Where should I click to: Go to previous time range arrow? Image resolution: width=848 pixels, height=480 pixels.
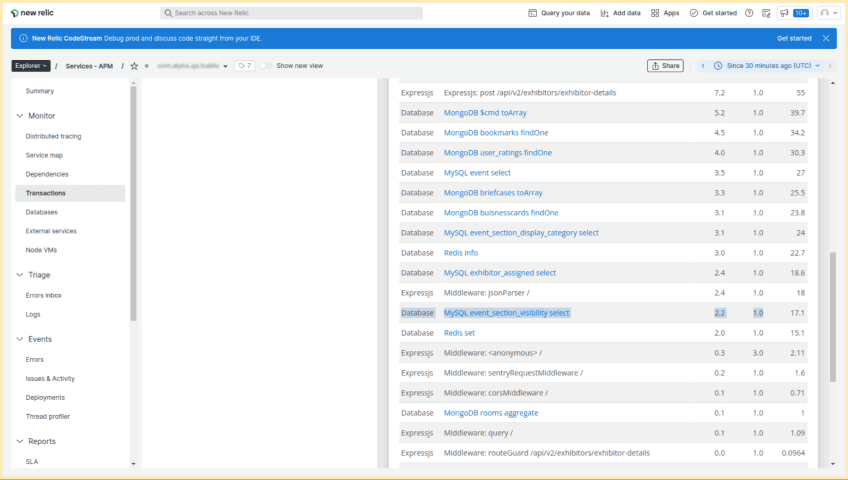(x=703, y=66)
